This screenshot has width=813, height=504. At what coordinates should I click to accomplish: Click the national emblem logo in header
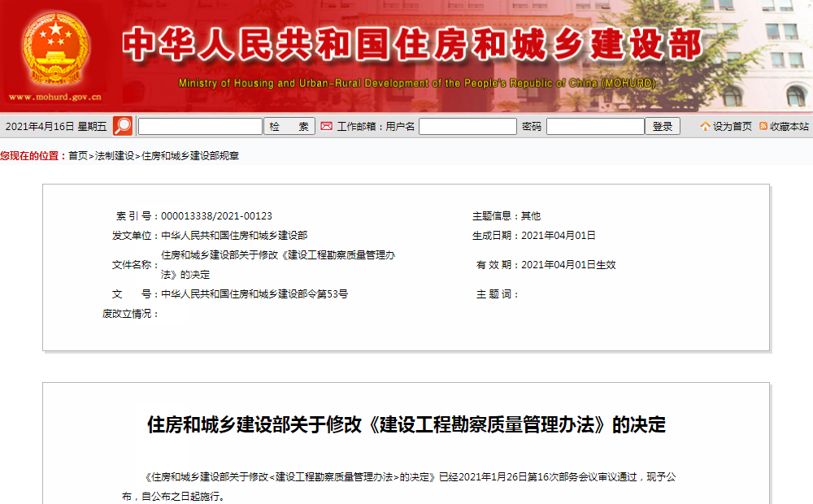point(55,48)
